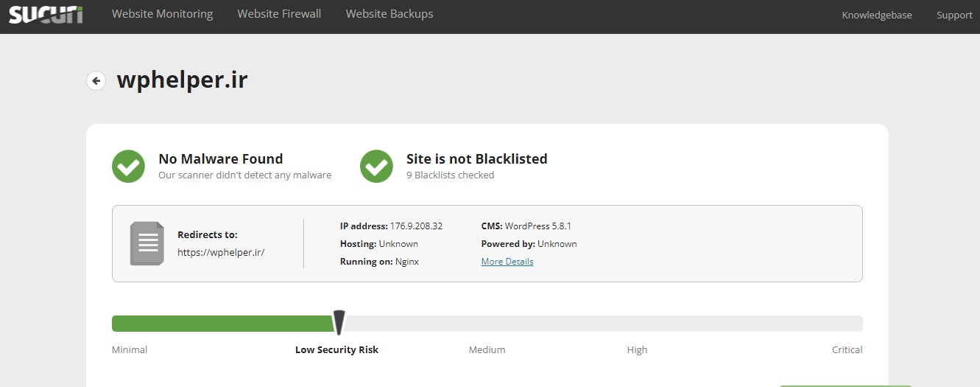Click the High risk label
Image resolution: width=980 pixels, height=387 pixels.
638,350
